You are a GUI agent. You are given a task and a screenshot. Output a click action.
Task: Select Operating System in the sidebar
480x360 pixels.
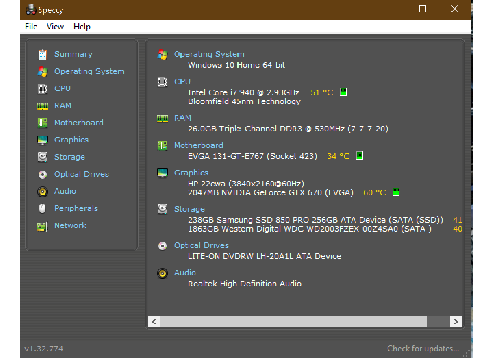pyautogui.click(x=89, y=71)
